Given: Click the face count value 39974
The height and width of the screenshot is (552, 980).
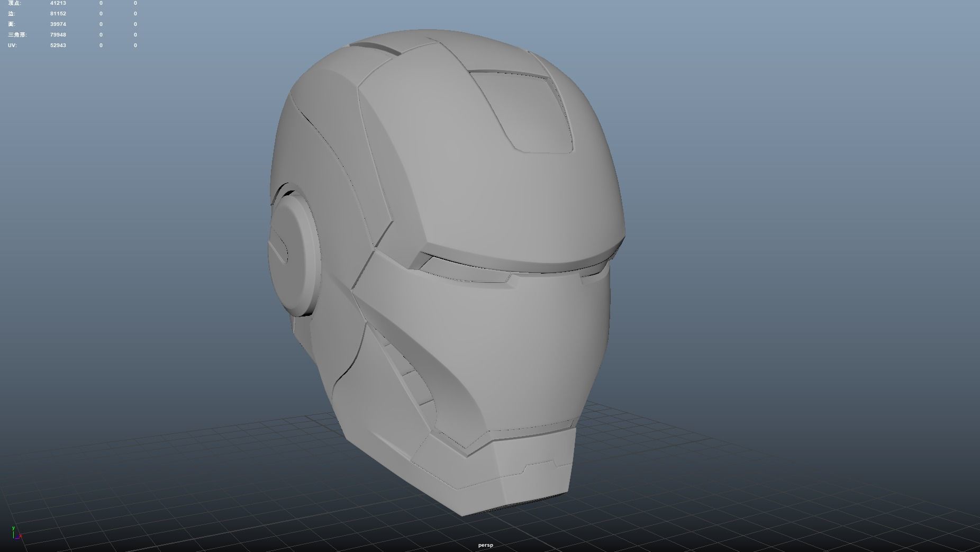Looking at the screenshot, I should 58,24.
